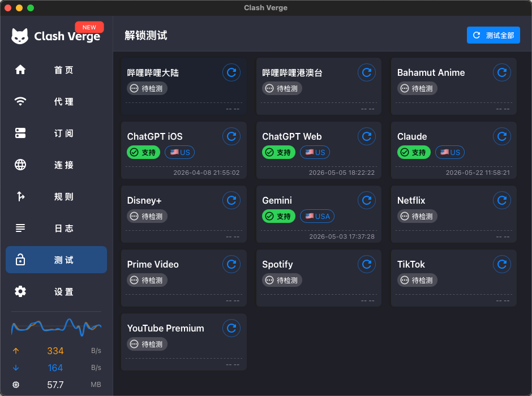Image resolution: width=532 pixels, height=396 pixels.
Task: Click timestamp 2026-05-03 17:37:28
Action: [342, 236]
